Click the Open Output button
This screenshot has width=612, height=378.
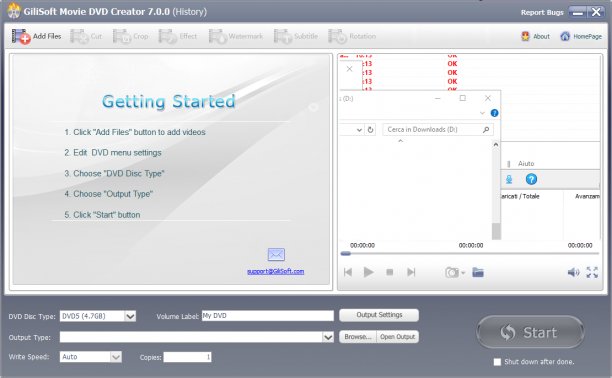(x=397, y=337)
